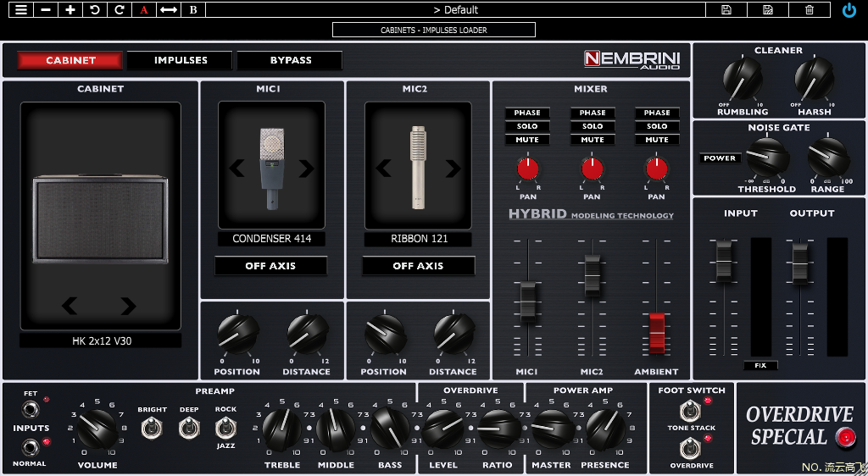Click the noise gate RANGE knob
Viewport: 868px width, 476px height.
tap(828, 157)
